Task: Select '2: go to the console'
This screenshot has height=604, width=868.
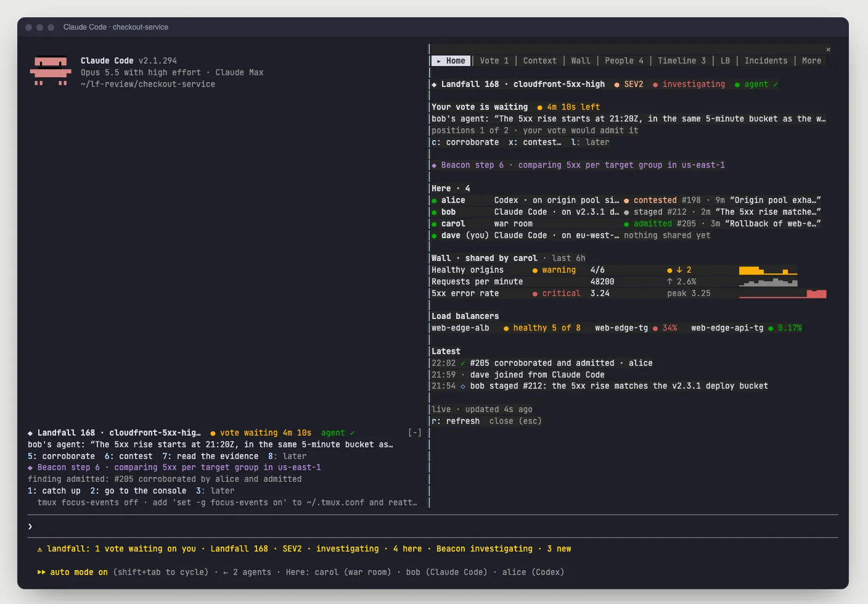Action: click(138, 491)
